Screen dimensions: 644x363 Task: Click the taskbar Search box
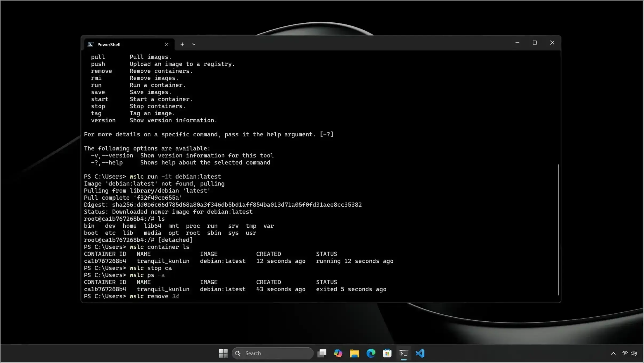tap(273, 353)
